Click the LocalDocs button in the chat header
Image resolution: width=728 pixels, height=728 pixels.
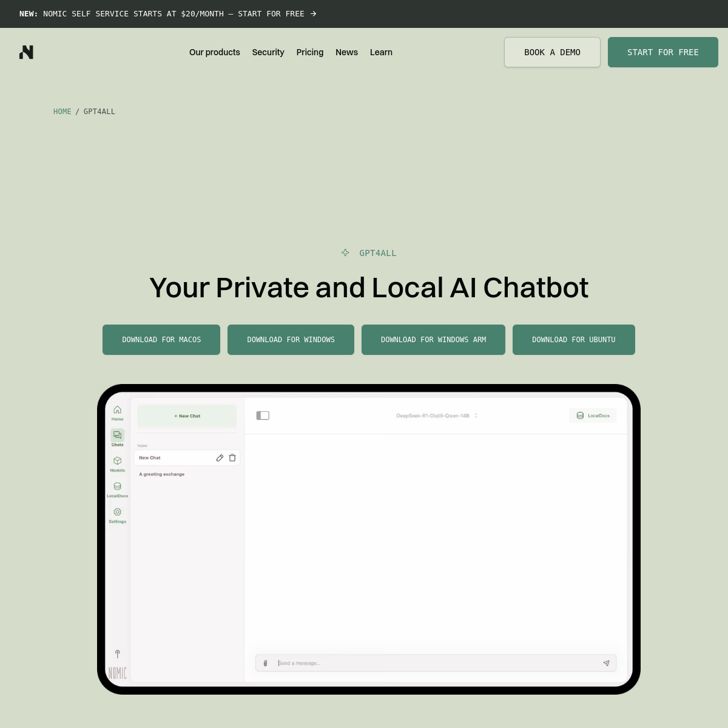(x=593, y=416)
